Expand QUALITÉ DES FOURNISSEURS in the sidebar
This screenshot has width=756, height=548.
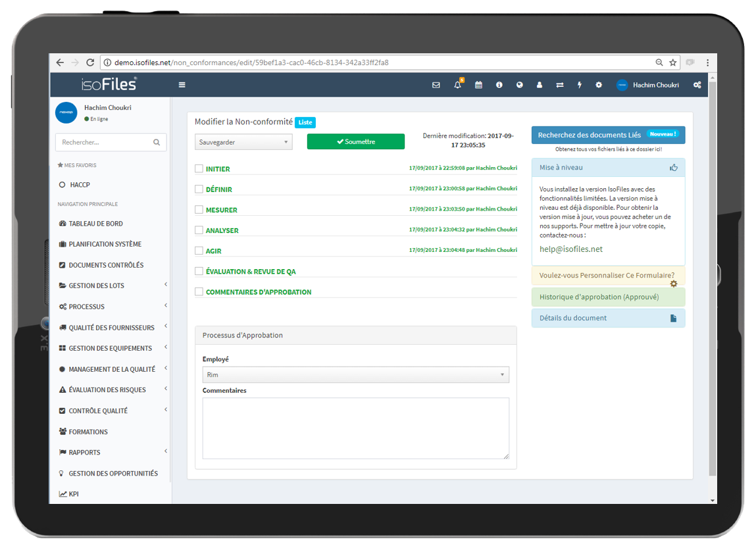(x=113, y=327)
